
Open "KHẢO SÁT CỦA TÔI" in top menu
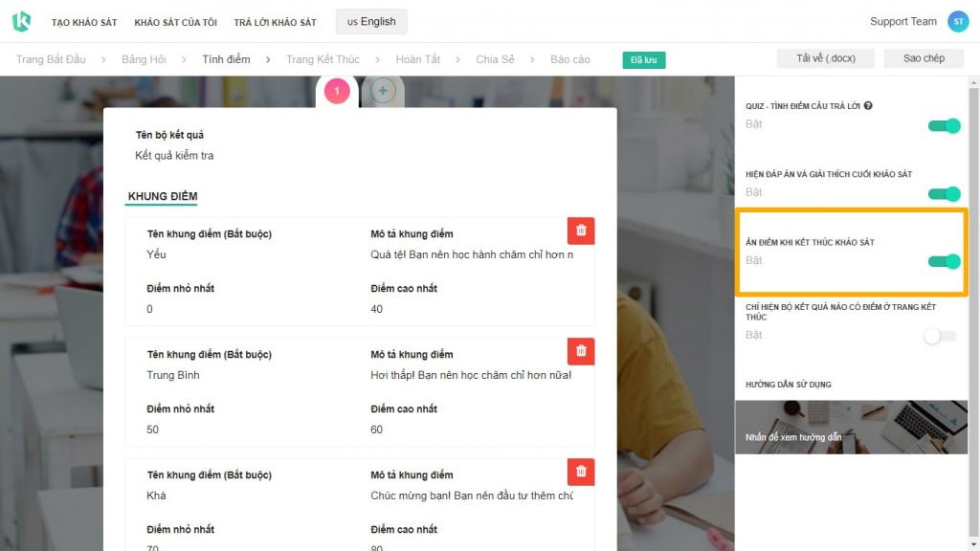click(x=176, y=20)
